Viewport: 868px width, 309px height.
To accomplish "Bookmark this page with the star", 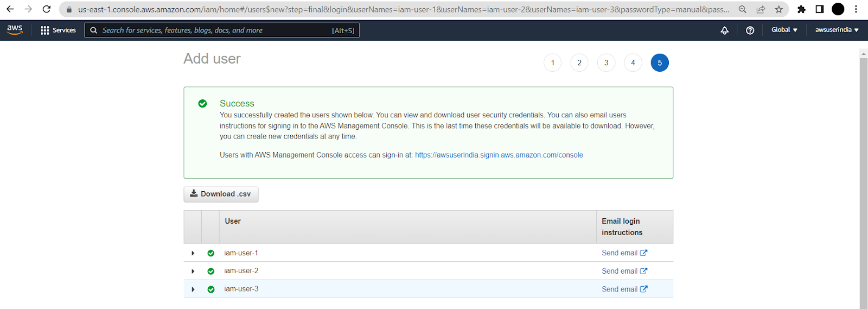I will point(779,9).
